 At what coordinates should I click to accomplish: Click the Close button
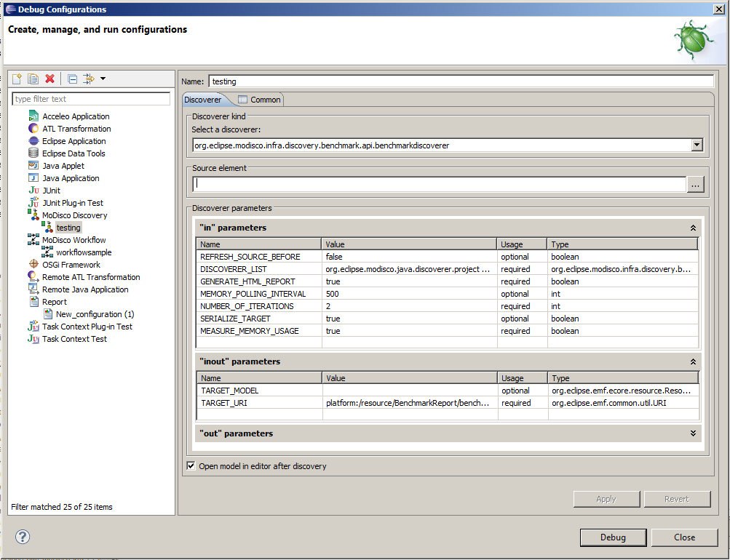tap(684, 537)
